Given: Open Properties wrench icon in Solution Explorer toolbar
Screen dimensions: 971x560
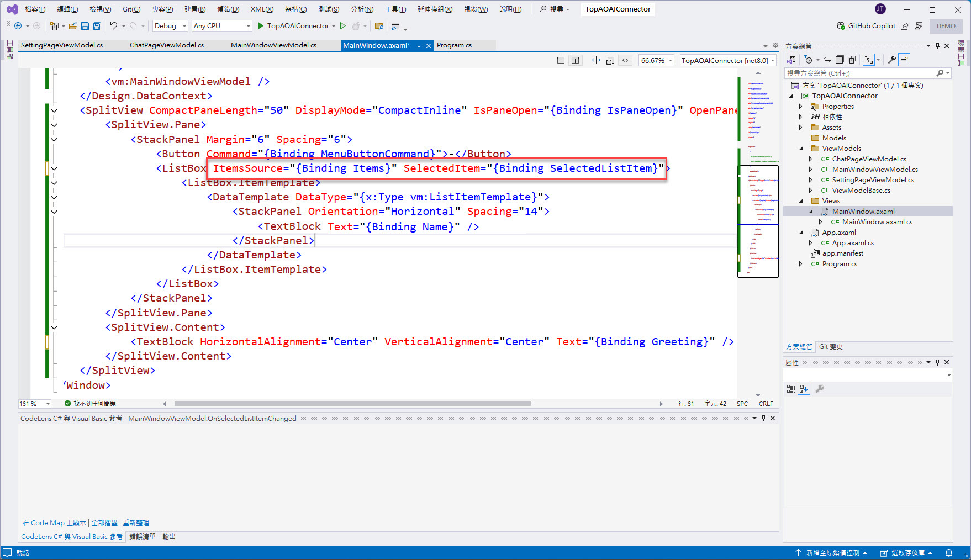Looking at the screenshot, I should click(891, 60).
